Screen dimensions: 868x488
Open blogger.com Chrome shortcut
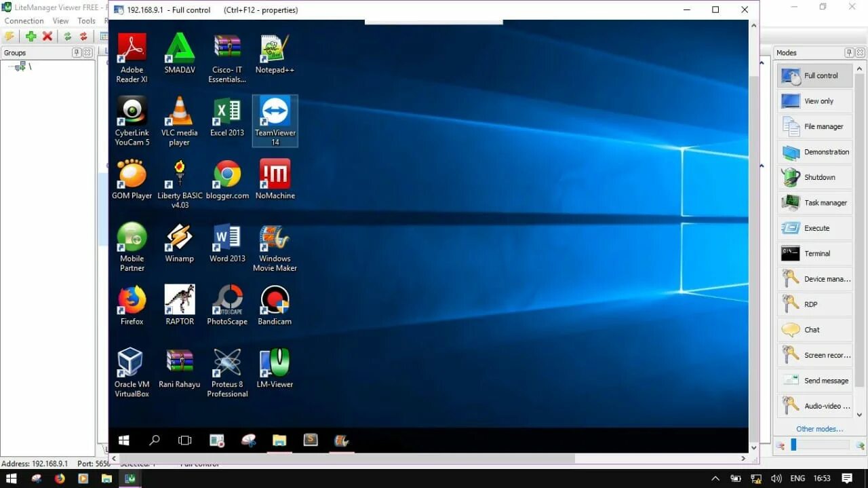coord(227,180)
